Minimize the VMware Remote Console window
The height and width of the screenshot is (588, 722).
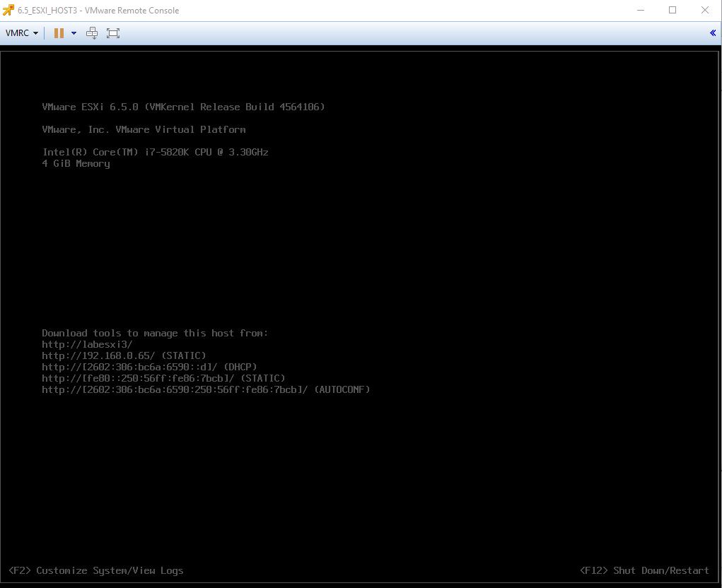[641, 10]
